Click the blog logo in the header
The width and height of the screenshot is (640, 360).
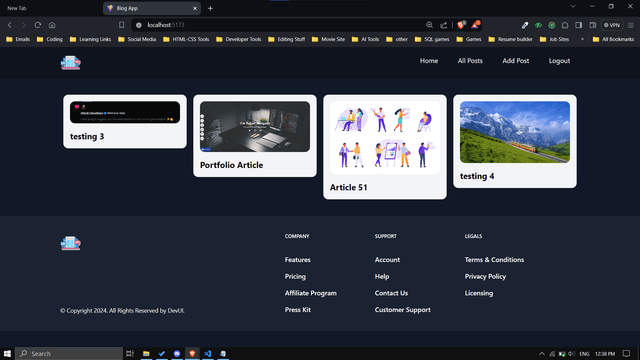pyautogui.click(x=71, y=62)
